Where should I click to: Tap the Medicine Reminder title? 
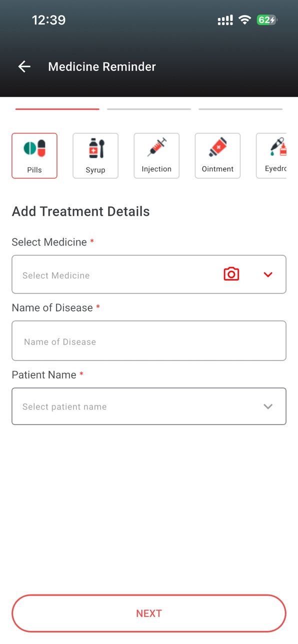[x=102, y=67]
